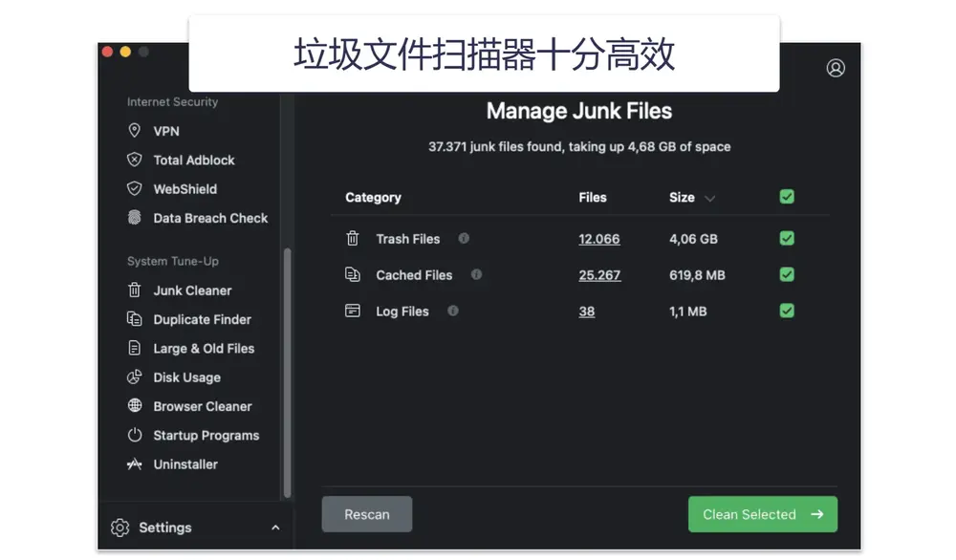Sort by Size using the chevron arrow
The width and height of the screenshot is (956, 560).
pos(709,198)
